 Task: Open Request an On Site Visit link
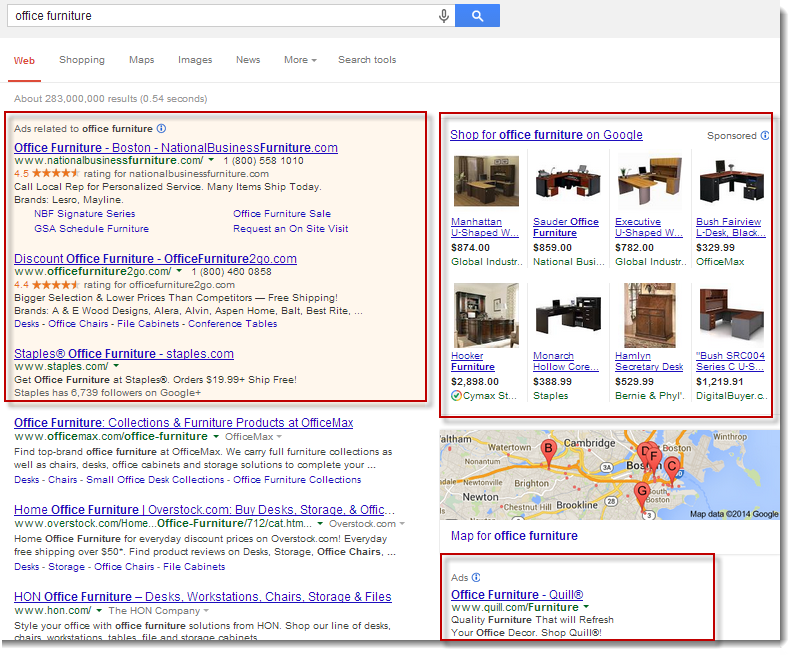291,229
